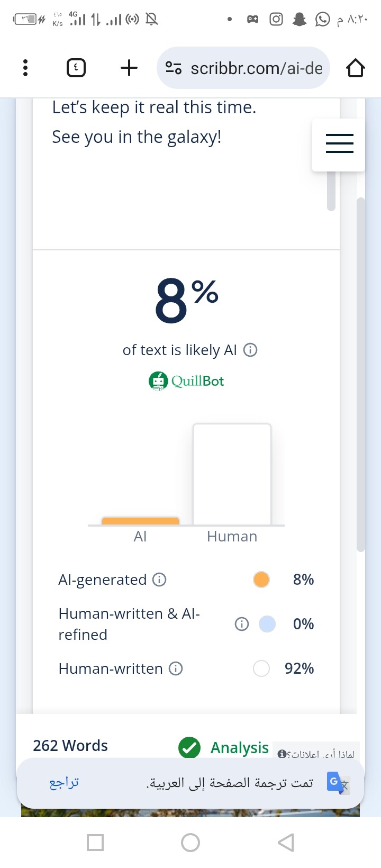Open the tab switcher showing 4 tabs
Screen dimensions: 381x868
click(76, 68)
